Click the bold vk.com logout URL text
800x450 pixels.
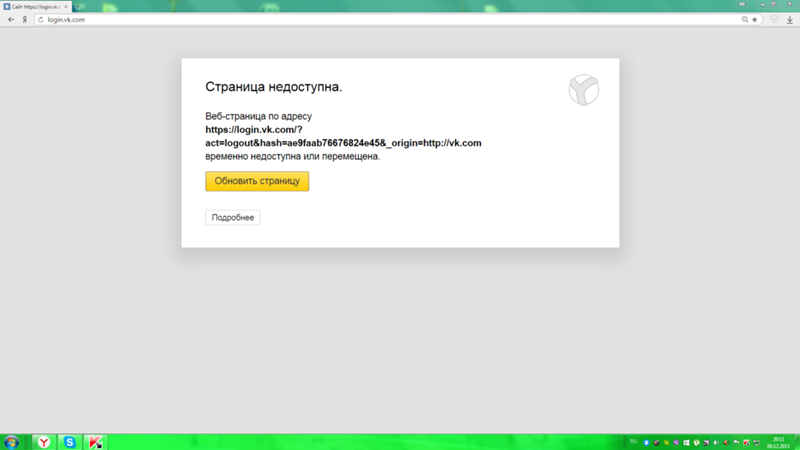343,136
